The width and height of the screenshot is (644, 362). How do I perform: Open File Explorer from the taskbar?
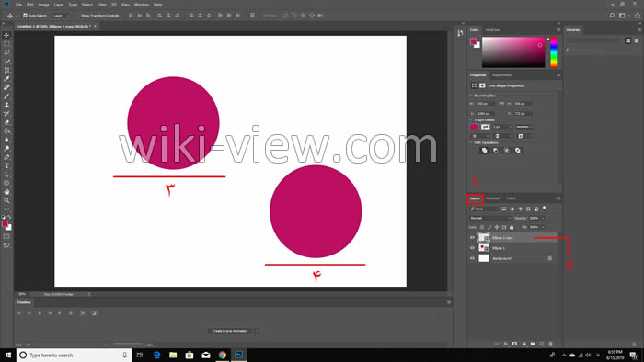click(173, 355)
